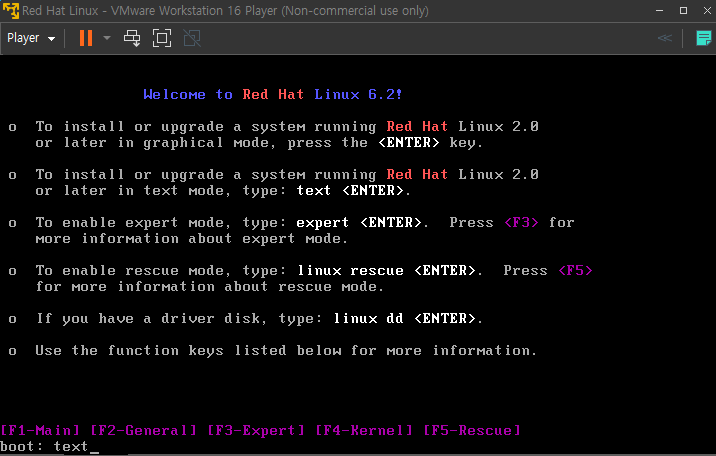716x456 pixels.
Task: Click the purple <F3> key text
Action: 521,223
